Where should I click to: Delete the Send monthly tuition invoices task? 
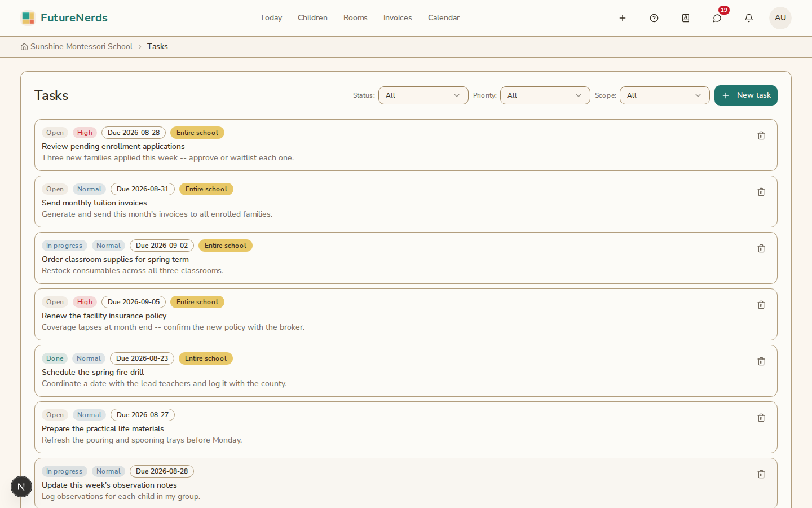click(761, 192)
